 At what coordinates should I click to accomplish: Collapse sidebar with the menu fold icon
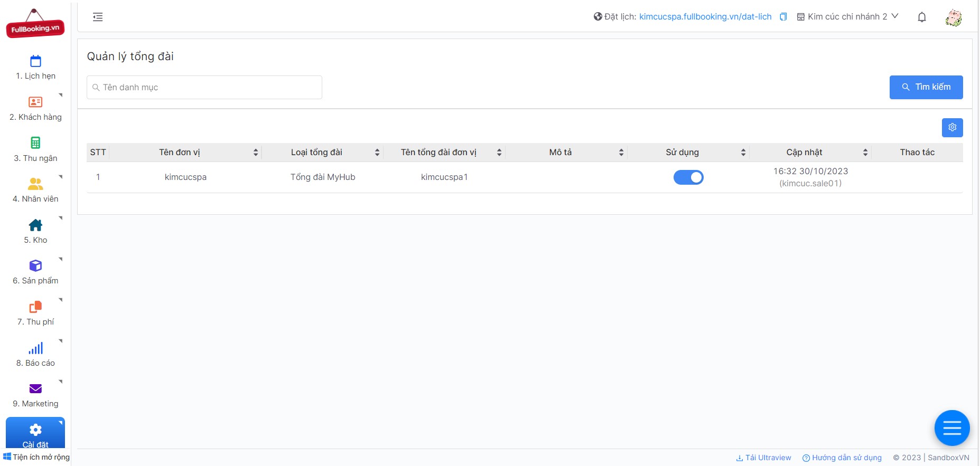98,17
